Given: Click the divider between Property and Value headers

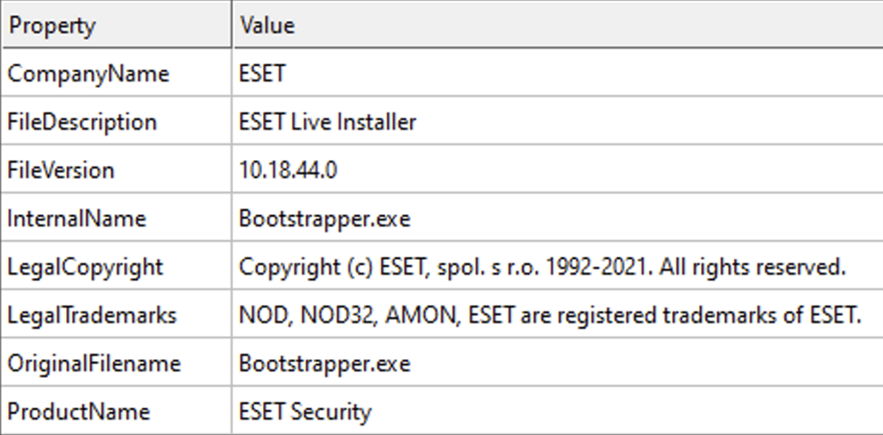Looking at the screenshot, I should point(231,25).
